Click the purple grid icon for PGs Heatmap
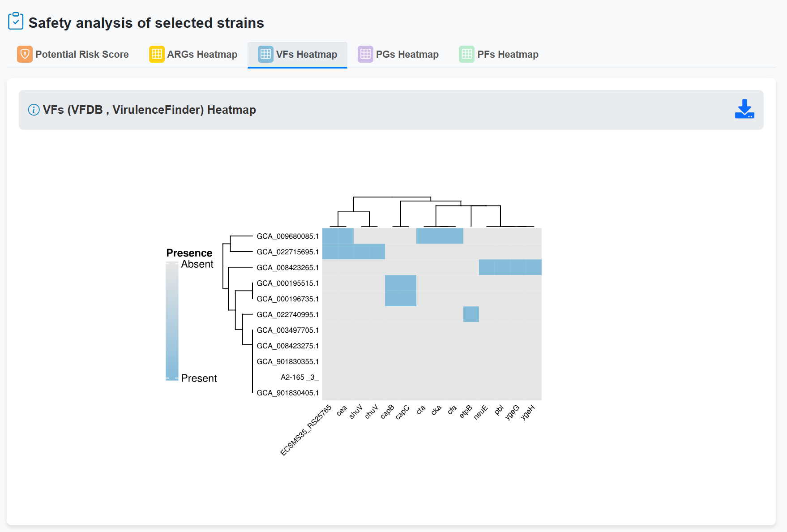Viewport: 787px width, 532px height. click(x=365, y=54)
